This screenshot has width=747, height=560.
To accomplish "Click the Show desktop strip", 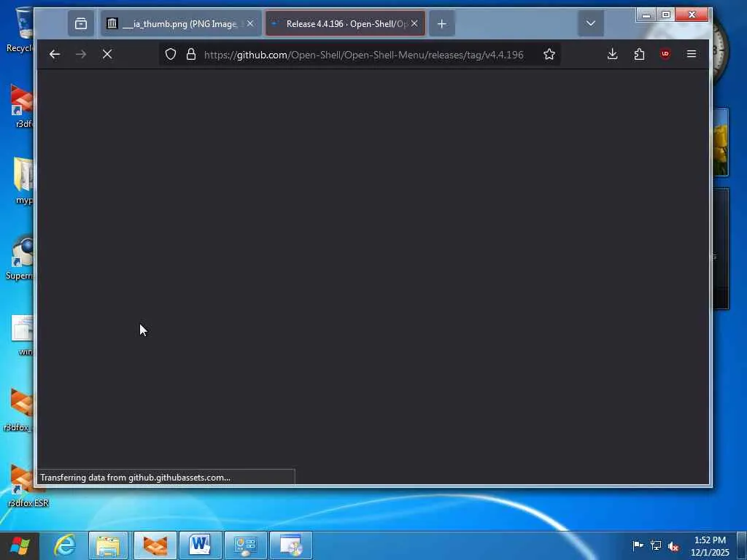I will [x=742, y=545].
